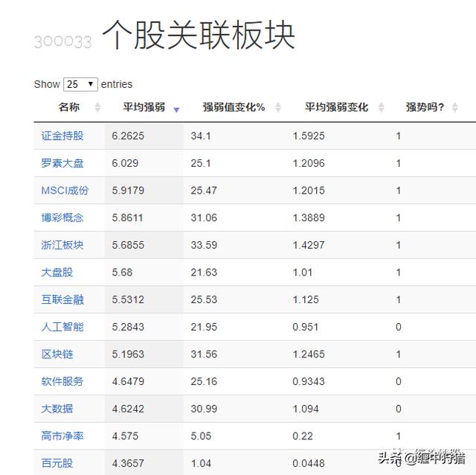
Task: Select the 浙江板块 link
Action: (x=62, y=245)
